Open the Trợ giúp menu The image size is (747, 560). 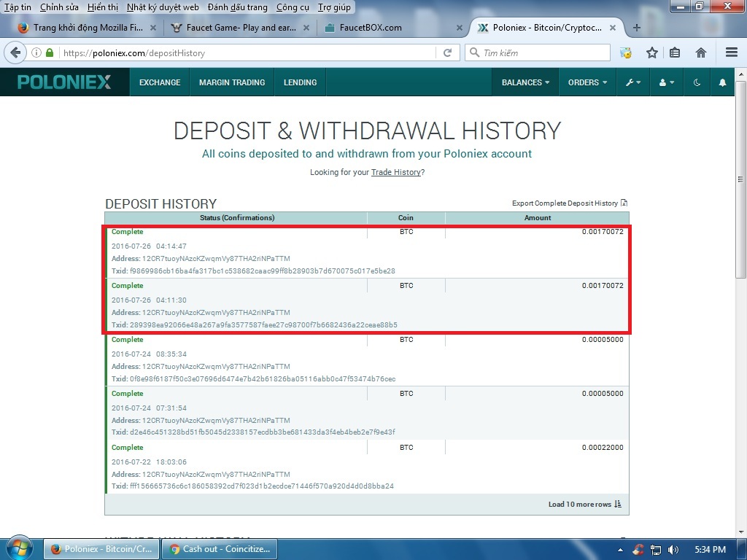click(334, 7)
